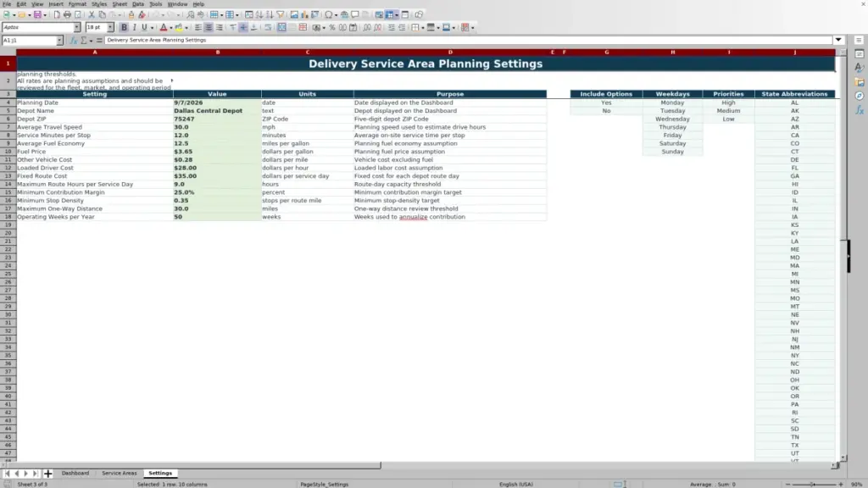Open Find and Replace icon

pyautogui.click(x=190, y=14)
